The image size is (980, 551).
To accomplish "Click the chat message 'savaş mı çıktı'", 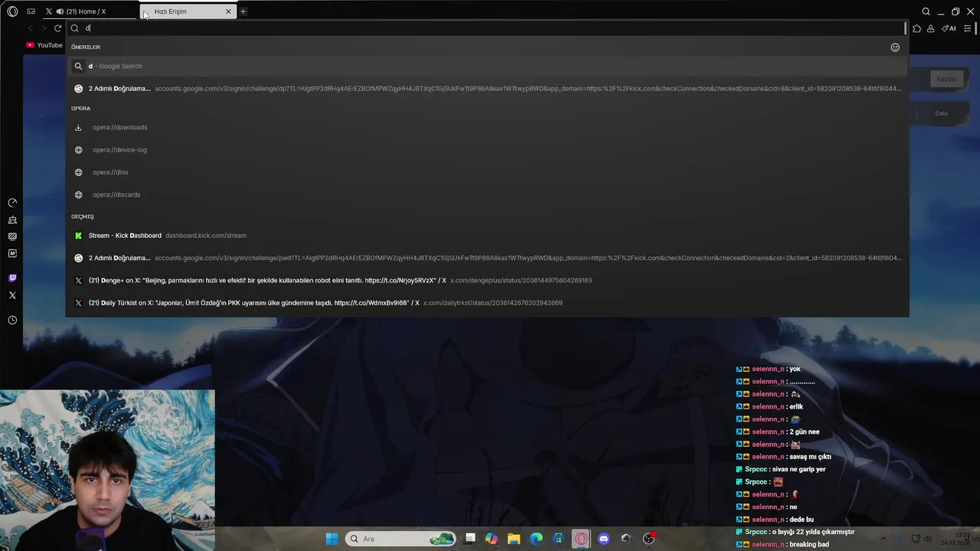I will [x=810, y=457].
